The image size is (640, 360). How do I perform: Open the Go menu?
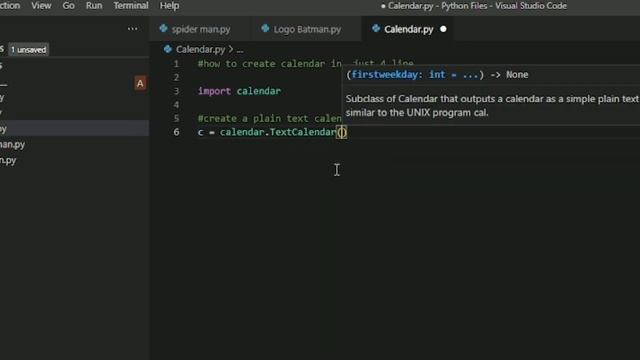[69, 6]
